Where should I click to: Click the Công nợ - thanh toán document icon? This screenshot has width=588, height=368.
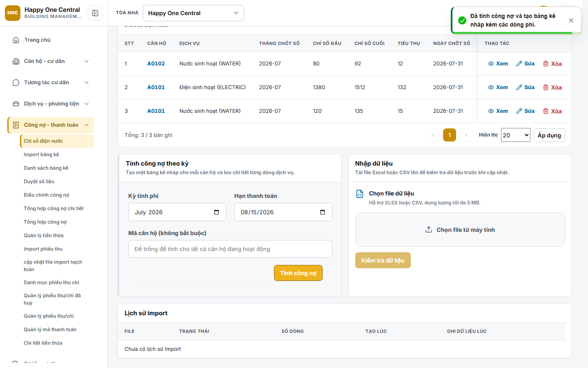click(16, 125)
